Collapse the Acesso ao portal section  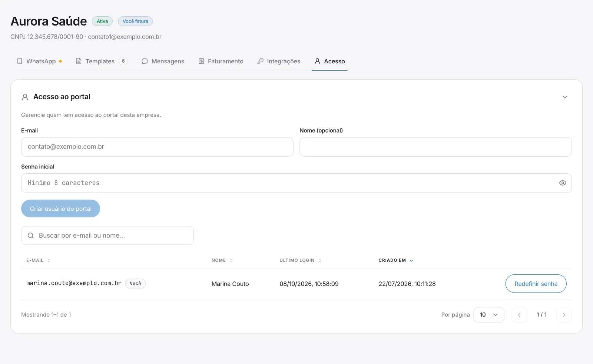pos(565,97)
